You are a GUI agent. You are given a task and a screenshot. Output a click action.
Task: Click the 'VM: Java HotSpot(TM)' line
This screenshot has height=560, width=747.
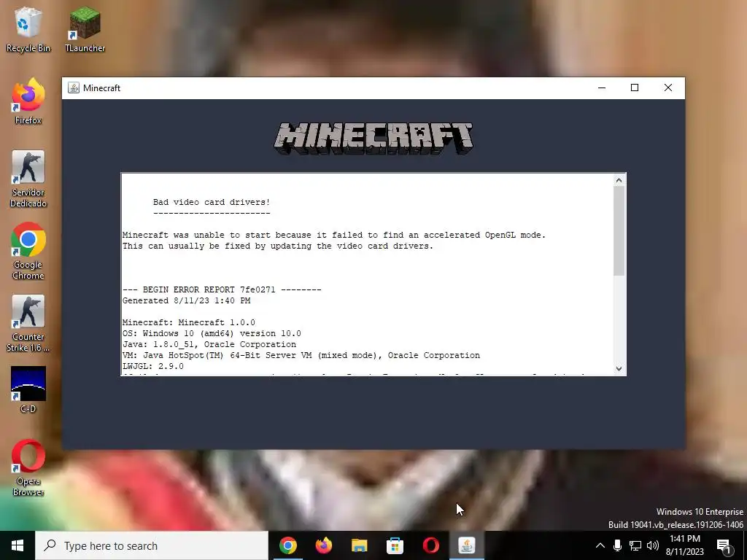coord(301,355)
